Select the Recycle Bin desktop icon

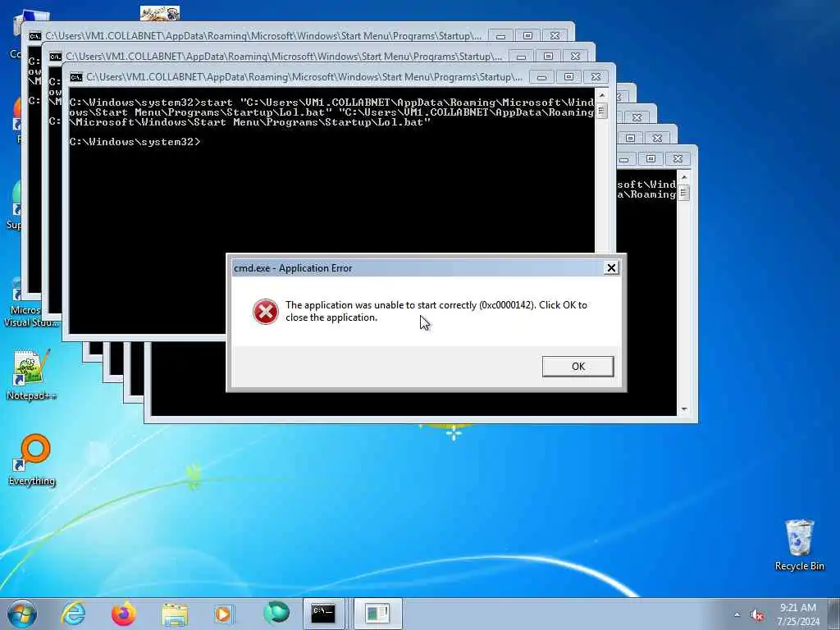[799, 546]
